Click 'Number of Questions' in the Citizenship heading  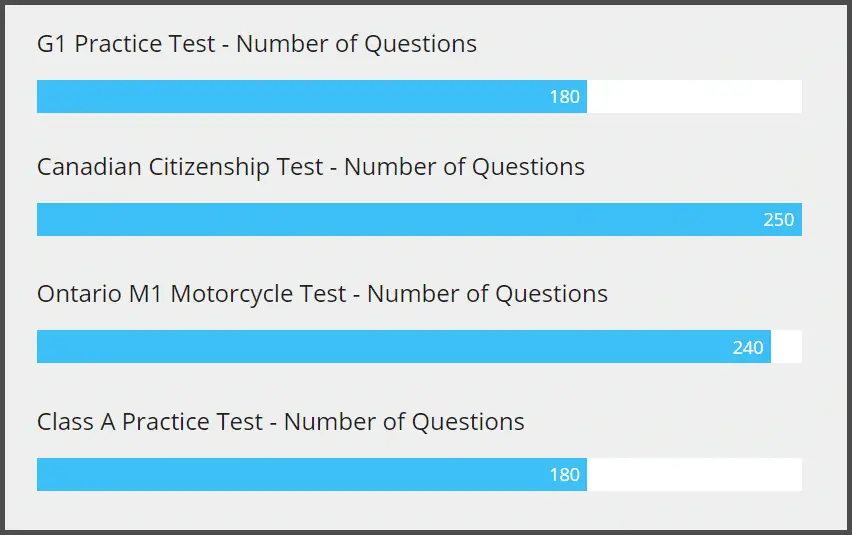tap(465, 167)
